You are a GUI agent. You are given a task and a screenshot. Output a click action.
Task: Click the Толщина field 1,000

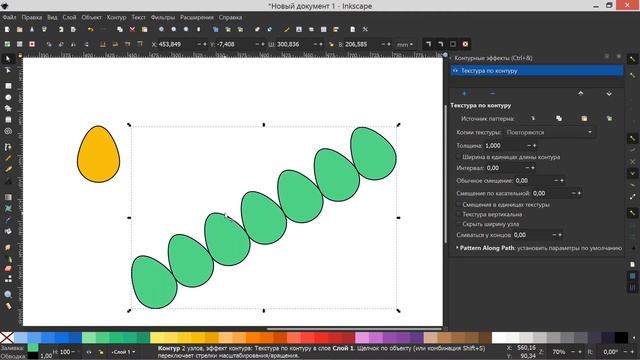pyautogui.click(x=505, y=145)
